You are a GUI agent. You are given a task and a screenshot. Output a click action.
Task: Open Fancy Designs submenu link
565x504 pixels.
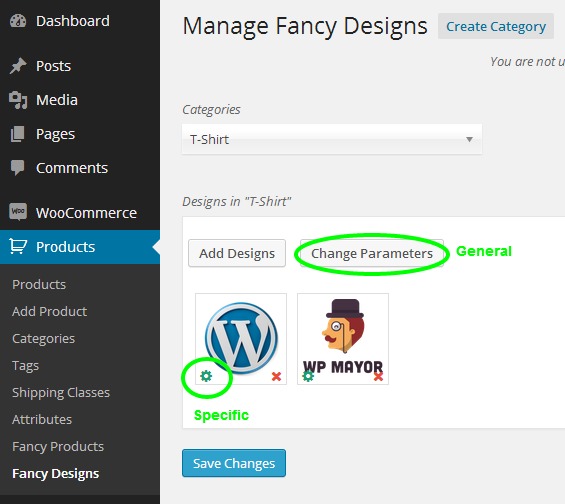pos(55,474)
